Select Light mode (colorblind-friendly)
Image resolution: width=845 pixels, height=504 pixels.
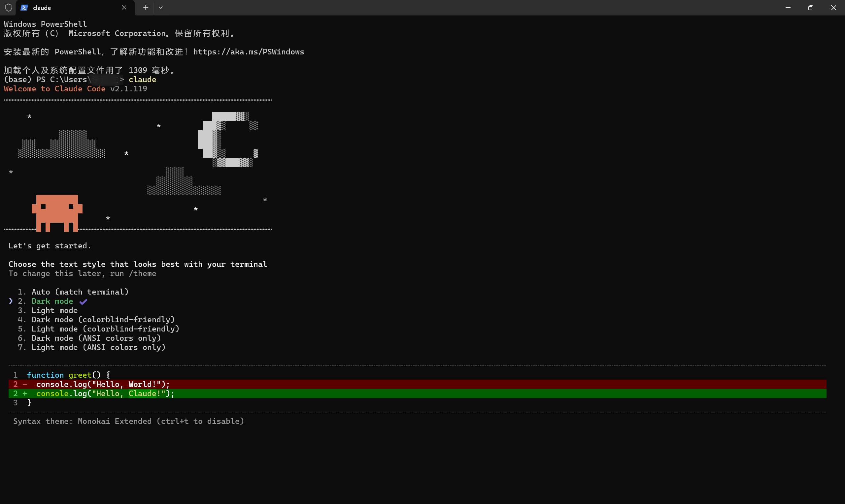(105, 329)
